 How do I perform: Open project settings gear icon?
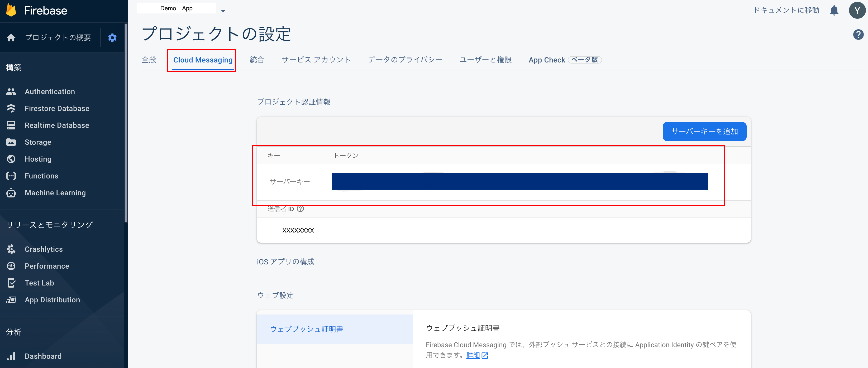pos(112,37)
